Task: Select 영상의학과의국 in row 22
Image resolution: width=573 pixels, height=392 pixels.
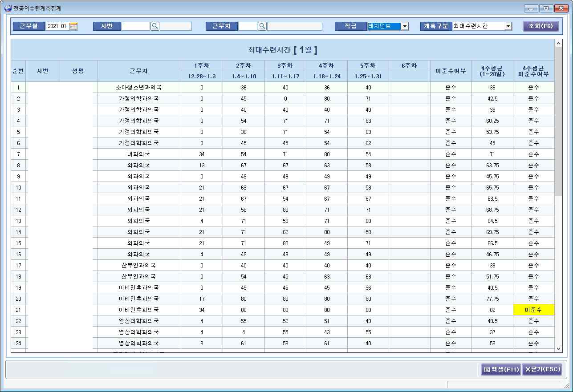Action: click(x=139, y=321)
